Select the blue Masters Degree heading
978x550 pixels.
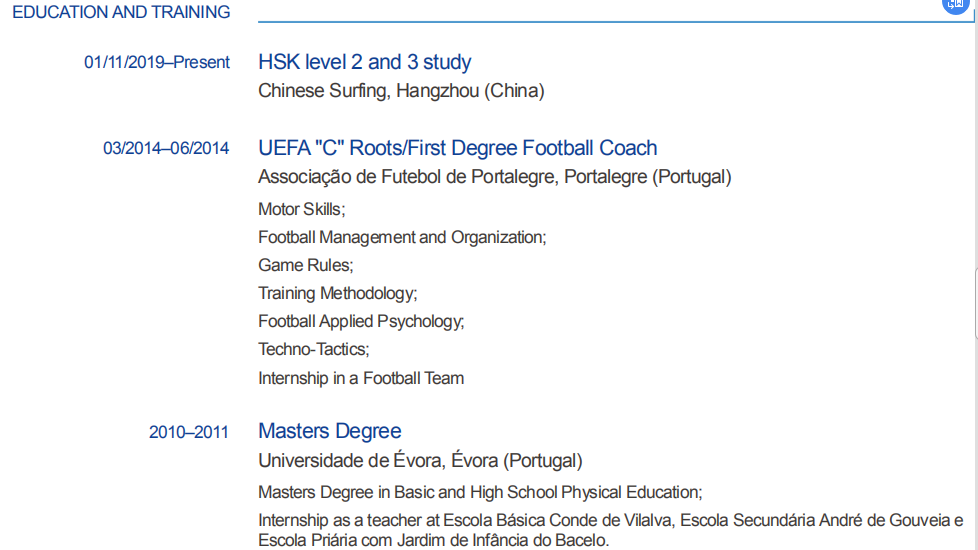[329, 431]
